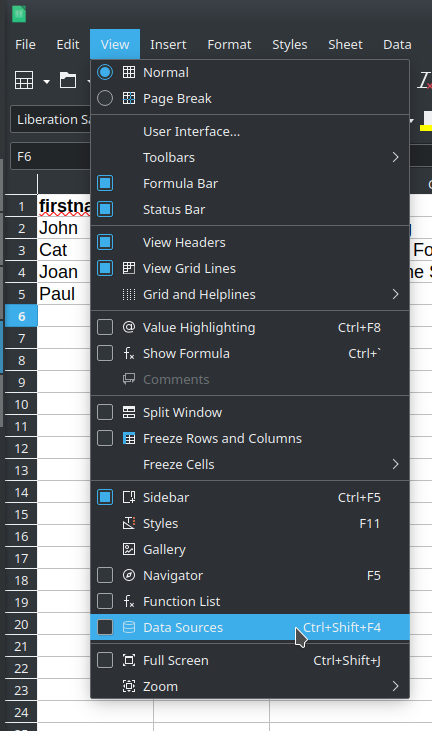Click the Split Window icon
432x731 pixels.
(129, 412)
